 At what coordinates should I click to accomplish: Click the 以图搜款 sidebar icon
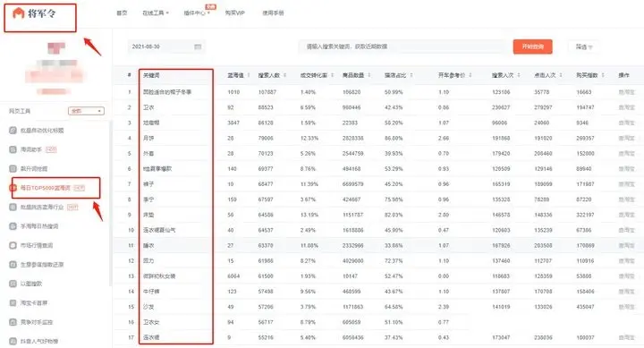(x=13, y=284)
